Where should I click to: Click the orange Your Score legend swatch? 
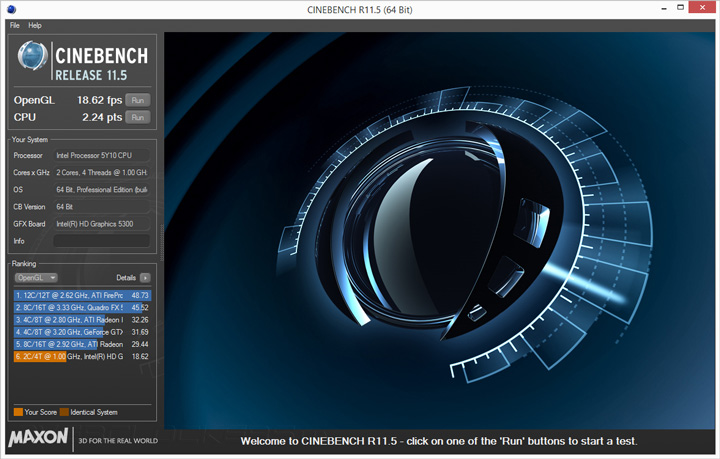pyautogui.click(x=18, y=412)
